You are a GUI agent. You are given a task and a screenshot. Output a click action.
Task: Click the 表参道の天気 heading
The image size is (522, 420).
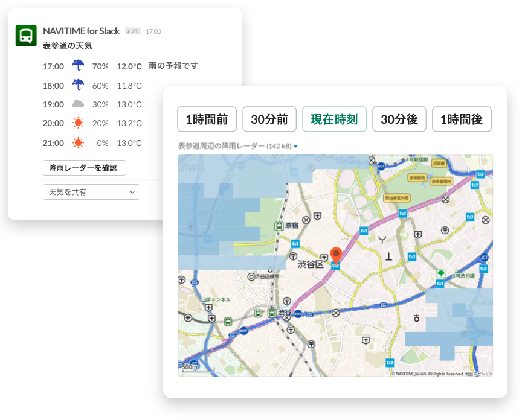point(67,46)
